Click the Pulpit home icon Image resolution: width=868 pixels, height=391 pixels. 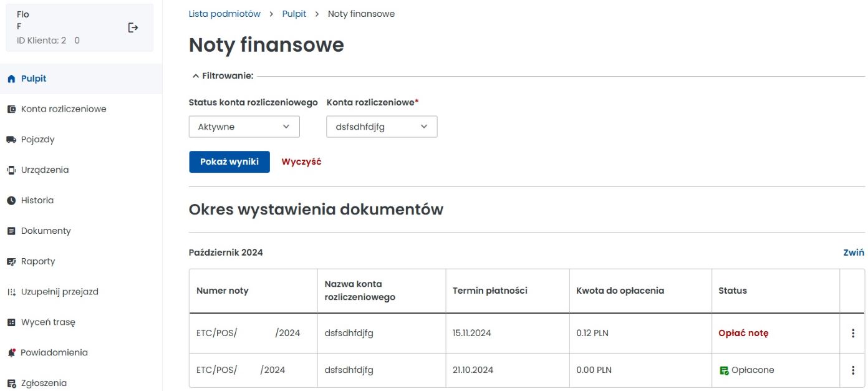(x=11, y=79)
